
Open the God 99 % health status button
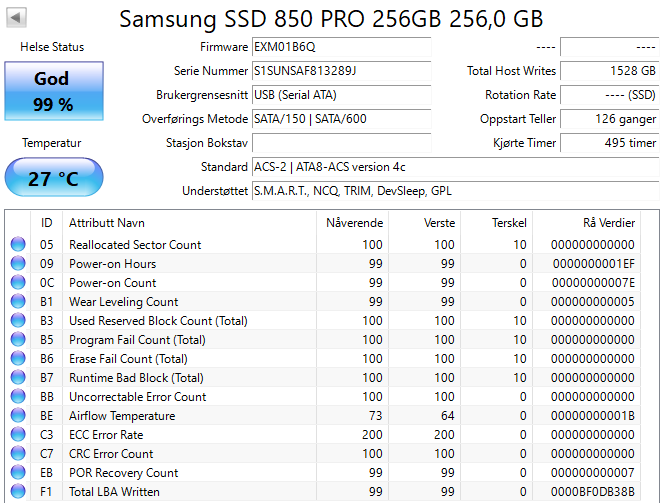coord(54,91)
